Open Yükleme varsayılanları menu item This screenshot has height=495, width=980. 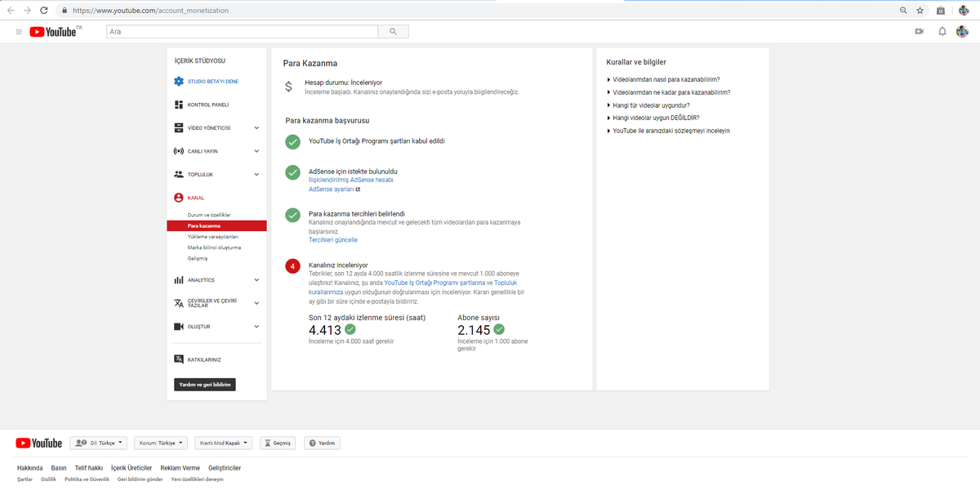click(213, 236)
